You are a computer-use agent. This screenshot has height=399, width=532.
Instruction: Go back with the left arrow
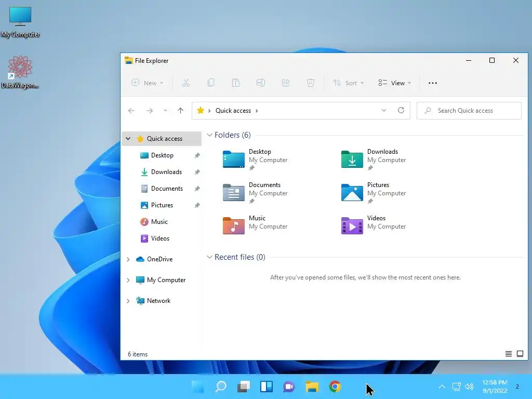(131, 111)
